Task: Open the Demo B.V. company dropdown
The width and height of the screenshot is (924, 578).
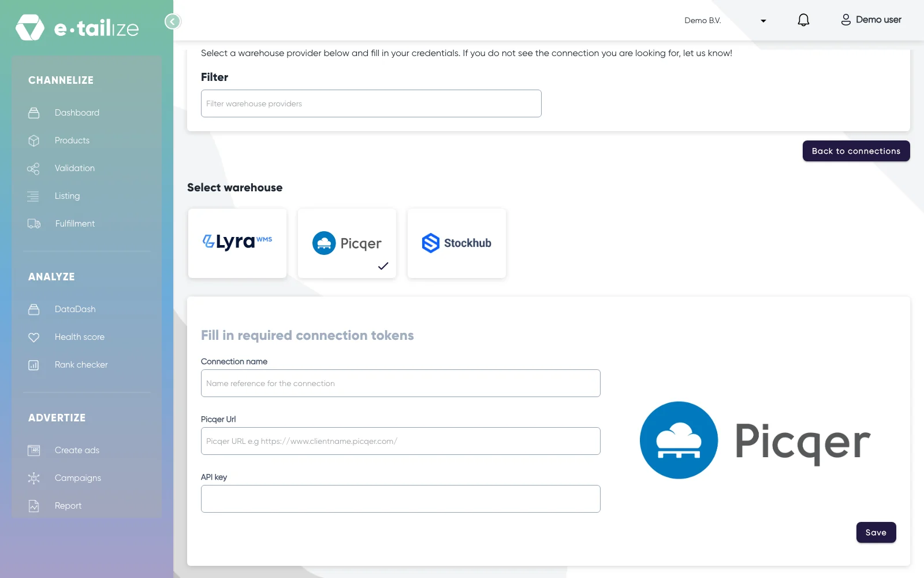Action: 725,21
